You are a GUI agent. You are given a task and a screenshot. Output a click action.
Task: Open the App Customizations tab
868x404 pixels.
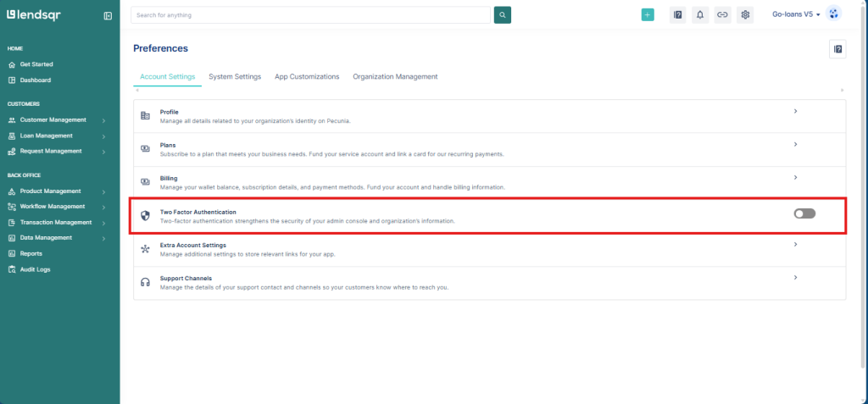pos(307,76)
